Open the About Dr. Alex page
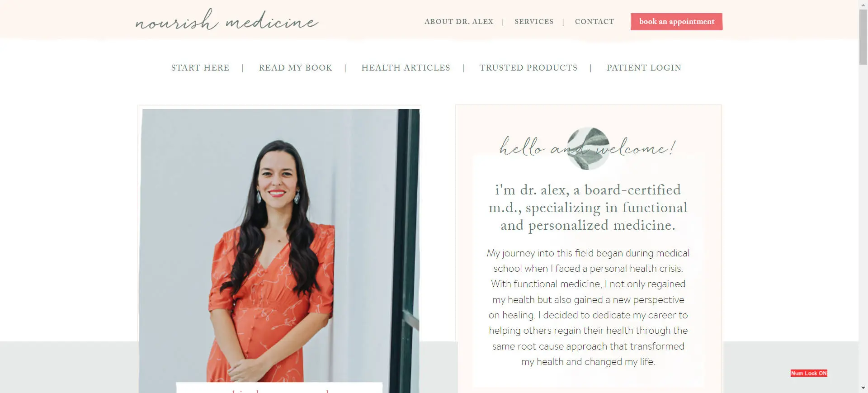This screenshot has height=393, width=868. [x=459, y=22]
